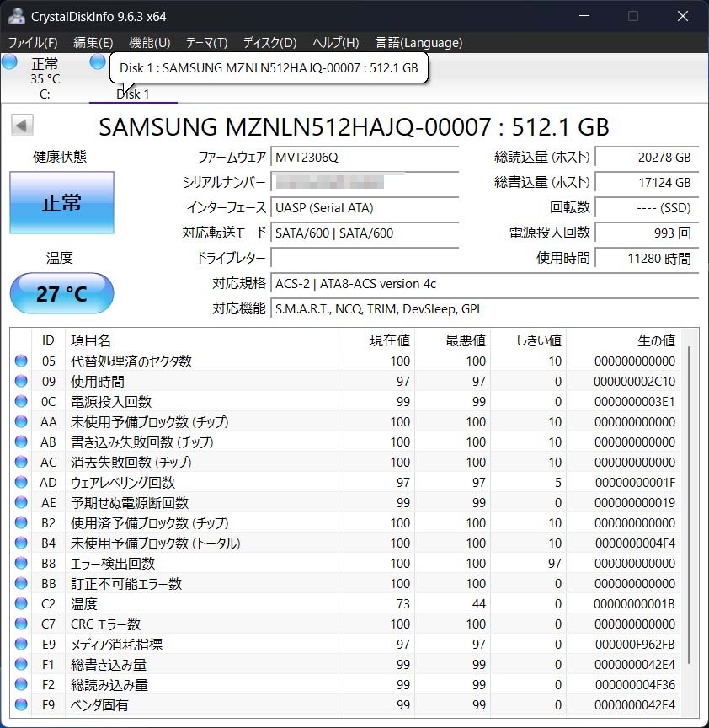This screenshot has width=709, height=728.
Task: Open the ヘルプ(H) menu
Action: (x=335, y=43)
